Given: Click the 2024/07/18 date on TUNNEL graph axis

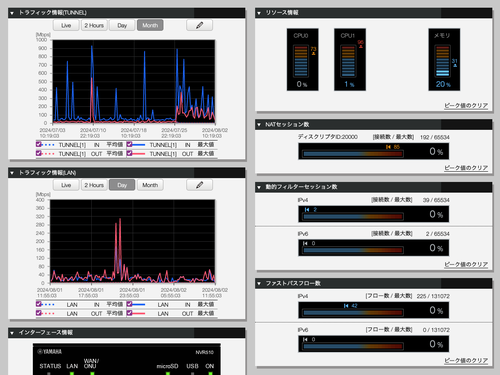Looking at the screenshot, I should click(x=133, y=130).
